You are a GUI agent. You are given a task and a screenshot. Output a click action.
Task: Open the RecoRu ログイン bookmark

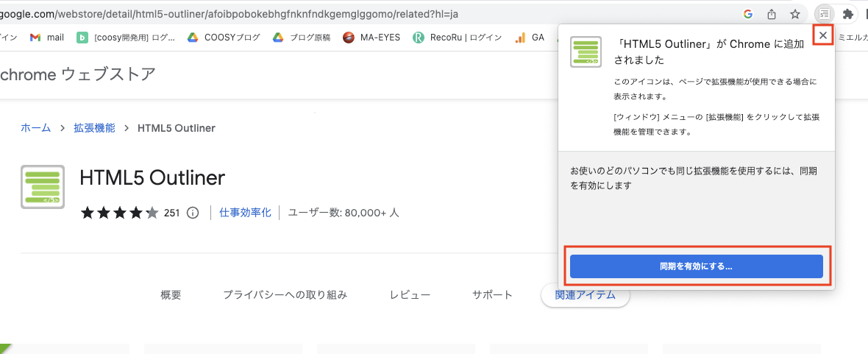[458, 38]
